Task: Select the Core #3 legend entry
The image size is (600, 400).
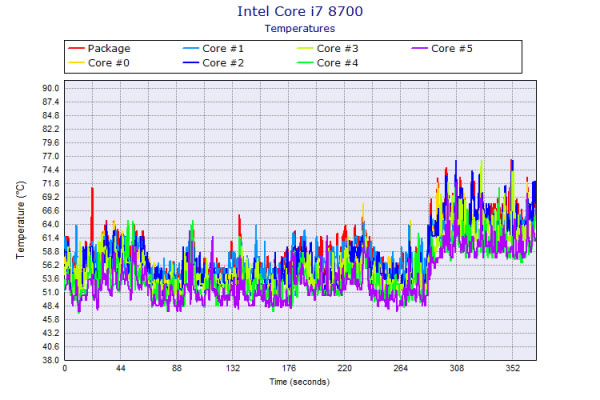Action: 328,49
